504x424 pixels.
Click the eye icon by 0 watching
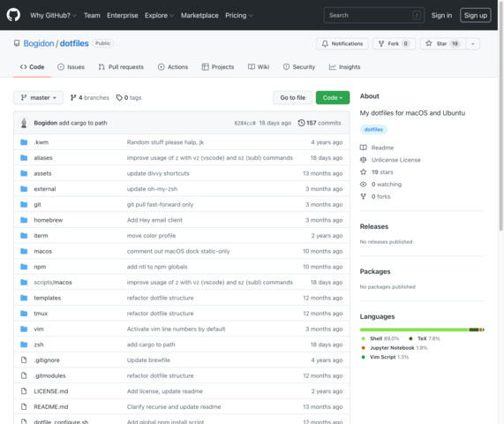point(363,185)
